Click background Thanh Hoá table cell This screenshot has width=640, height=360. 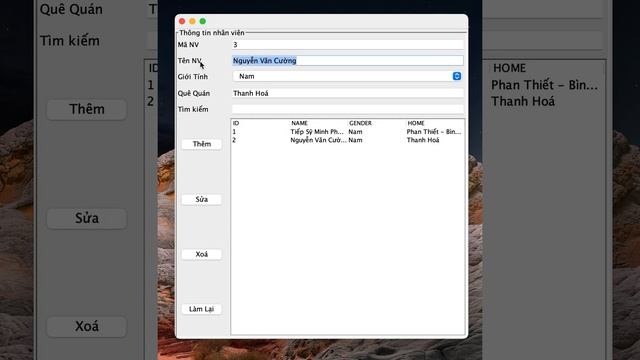point(522,101)
